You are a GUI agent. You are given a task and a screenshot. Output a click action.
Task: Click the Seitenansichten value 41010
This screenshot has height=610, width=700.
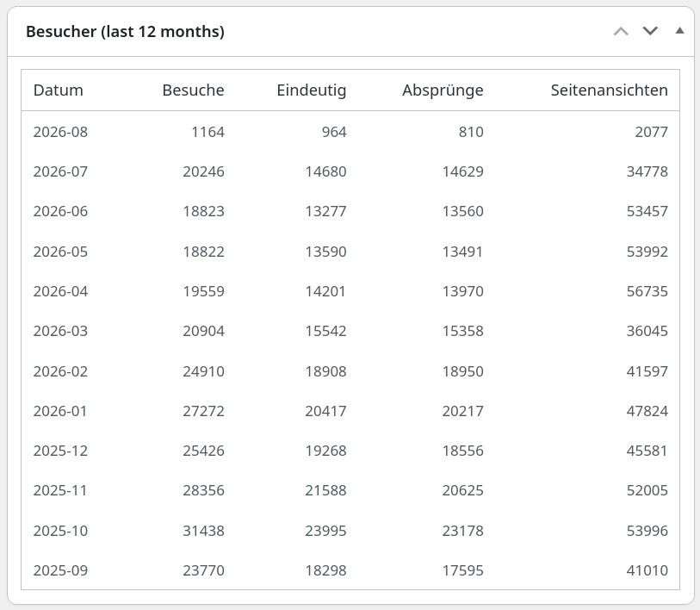coord(647,570)
